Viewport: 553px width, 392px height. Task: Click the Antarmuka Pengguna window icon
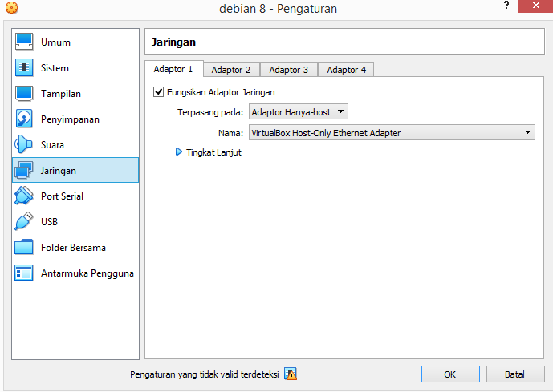(24, 273)
